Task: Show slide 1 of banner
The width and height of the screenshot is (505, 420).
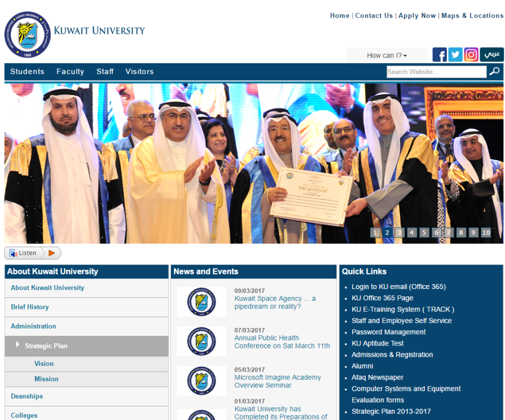Action: 375,233
